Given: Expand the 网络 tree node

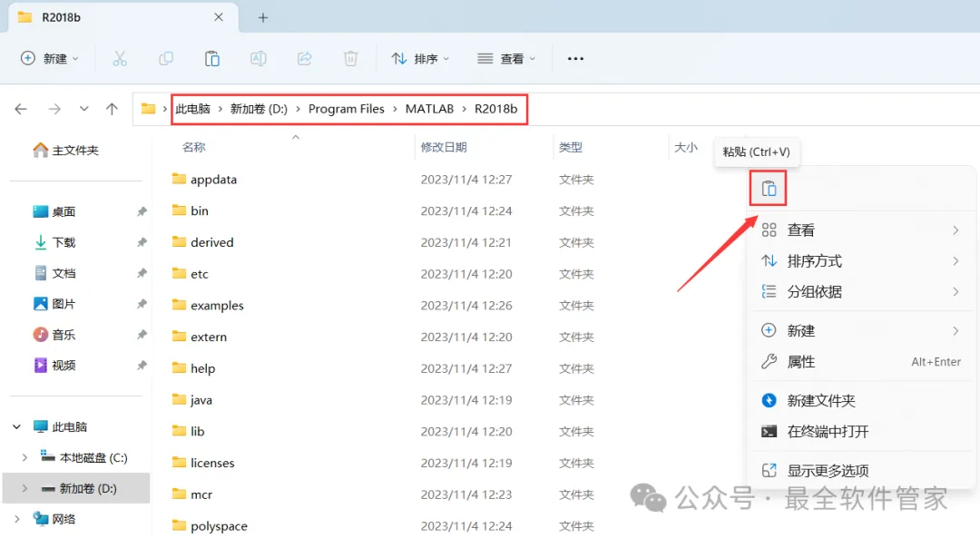Looking at the screenshot, I should (x=17, y=519).
